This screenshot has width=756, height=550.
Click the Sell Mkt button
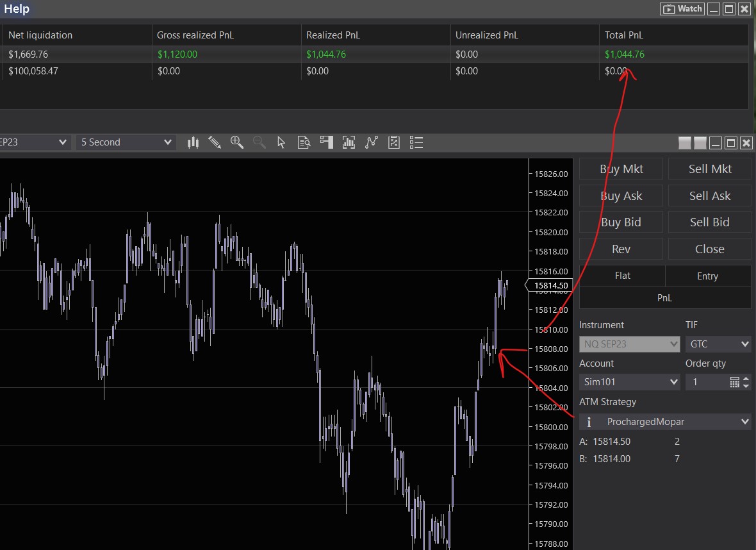(710, 169)
